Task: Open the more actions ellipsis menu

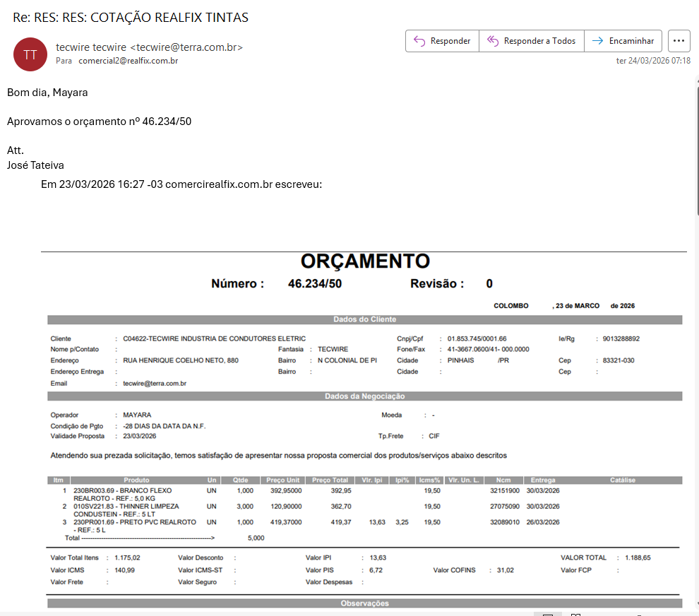Action: 679,41
